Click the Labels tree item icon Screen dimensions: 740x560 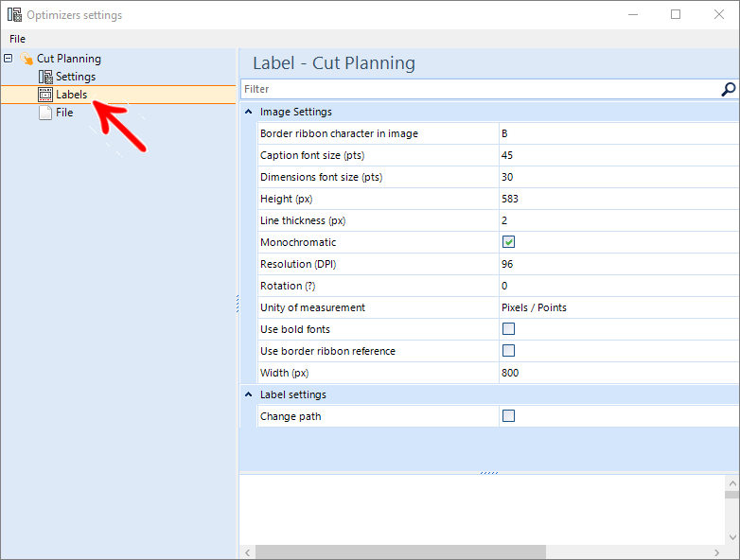(45, 95)
